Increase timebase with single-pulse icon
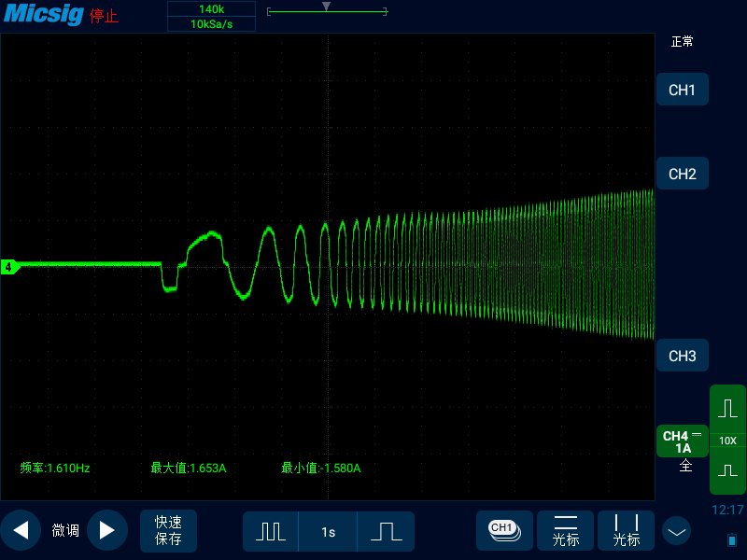Screen dimensions: 747x560 point(386,531)
